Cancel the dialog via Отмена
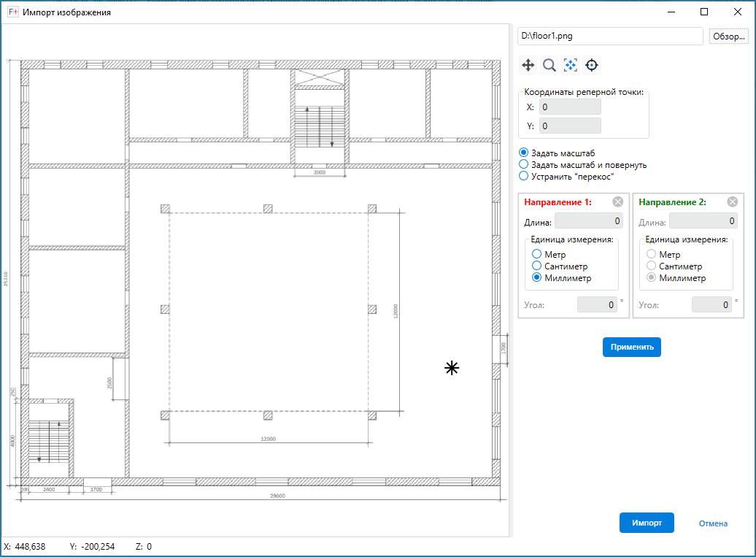Screen dimensions: 756x557 (713, 523)
